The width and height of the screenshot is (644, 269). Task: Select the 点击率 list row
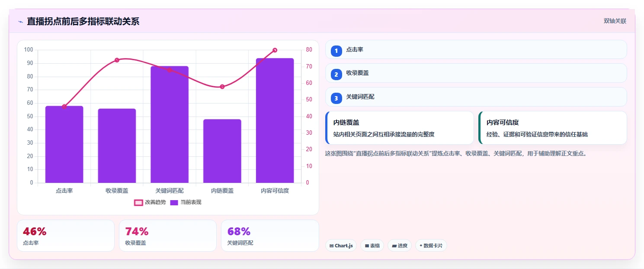(476, 49)
